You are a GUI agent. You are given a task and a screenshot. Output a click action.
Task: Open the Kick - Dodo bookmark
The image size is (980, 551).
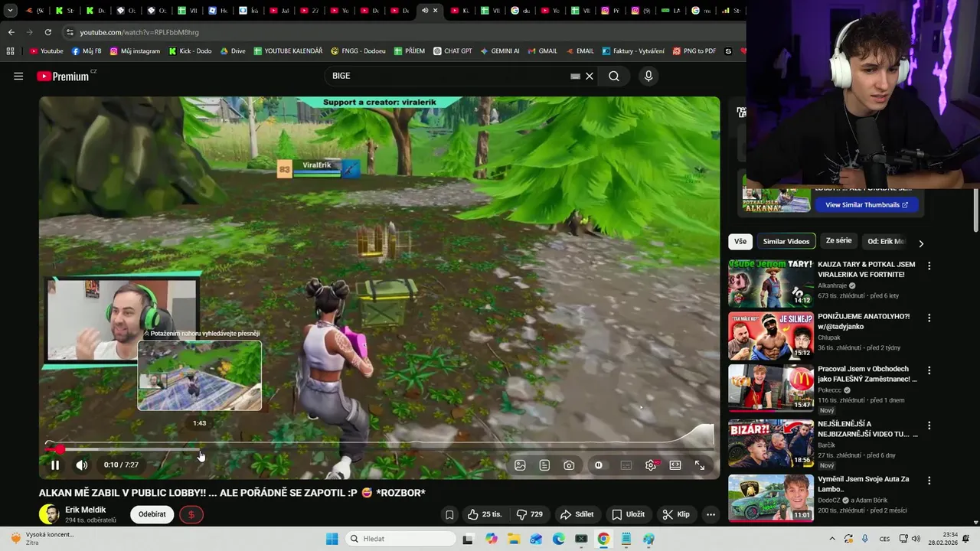tap(190, 51)
